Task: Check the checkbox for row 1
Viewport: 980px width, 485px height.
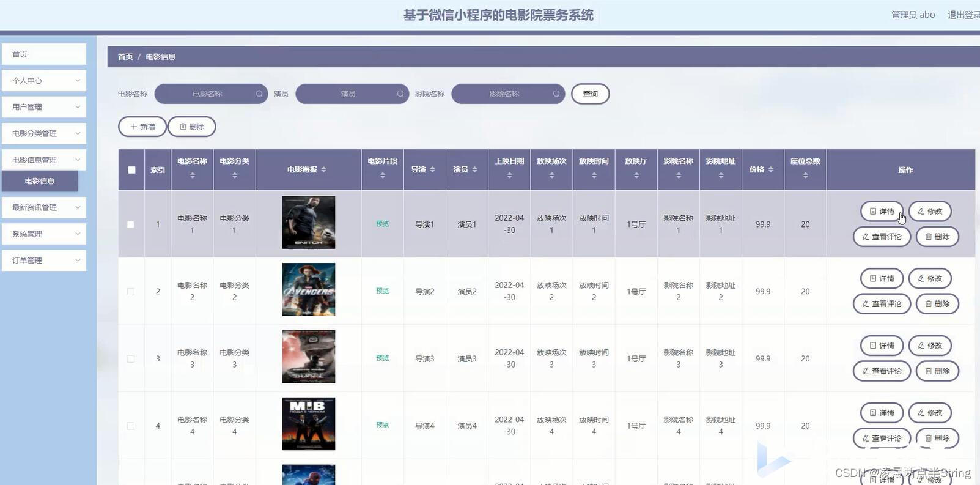Action: coord(131,224)
